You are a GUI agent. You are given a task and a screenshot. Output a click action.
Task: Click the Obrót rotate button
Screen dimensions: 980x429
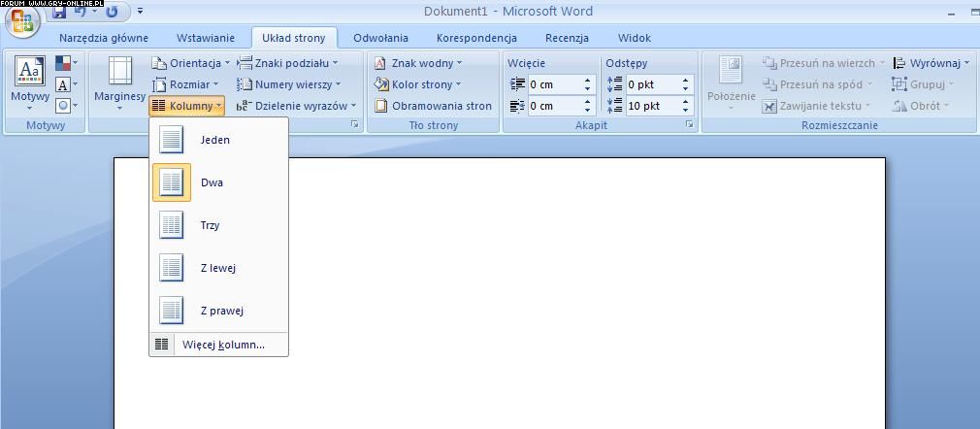pos(921,106)
